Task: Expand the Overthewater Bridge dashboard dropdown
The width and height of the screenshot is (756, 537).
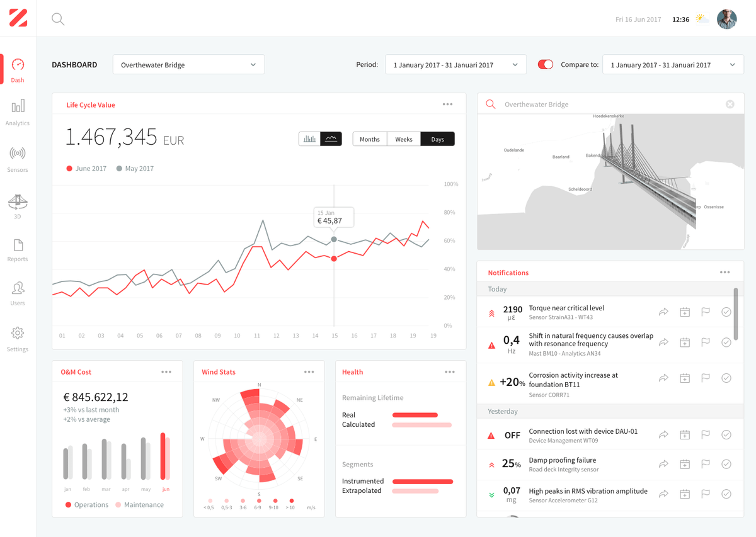Action: pos(188,65)
